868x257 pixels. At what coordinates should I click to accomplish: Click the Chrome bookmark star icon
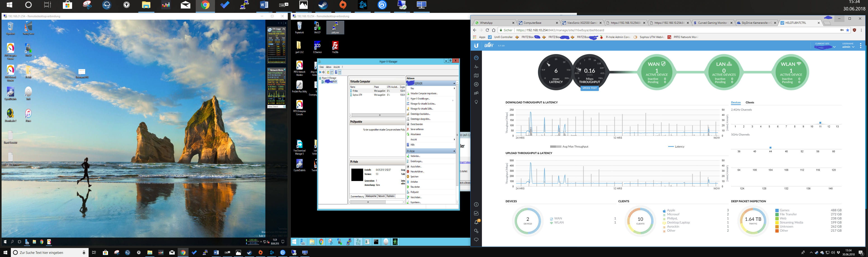click(848, 30)
